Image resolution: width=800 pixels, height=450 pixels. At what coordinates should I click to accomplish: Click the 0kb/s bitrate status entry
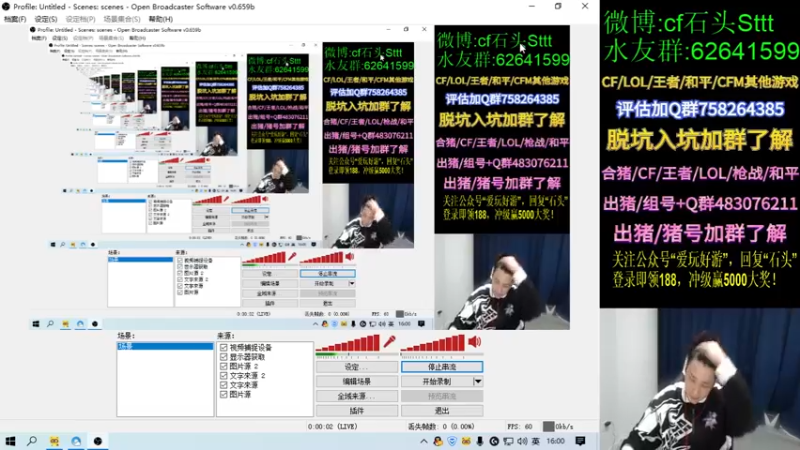coord(558,427)
